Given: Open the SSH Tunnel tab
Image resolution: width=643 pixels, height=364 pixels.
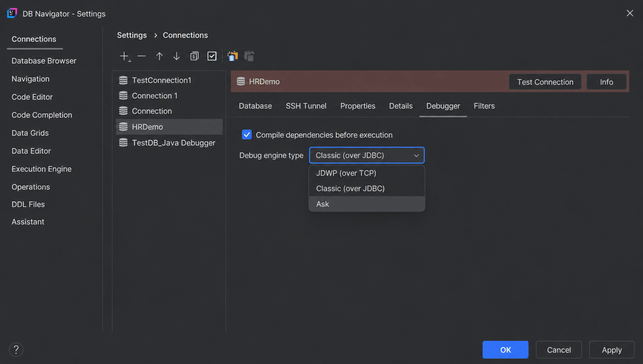Looking at the screenshot, I should click(x=306, y=106).
